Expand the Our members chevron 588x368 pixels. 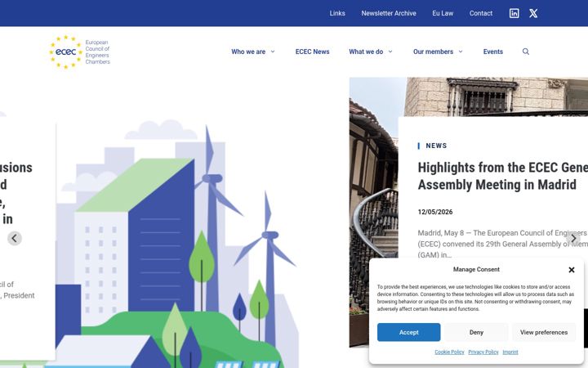461,52
